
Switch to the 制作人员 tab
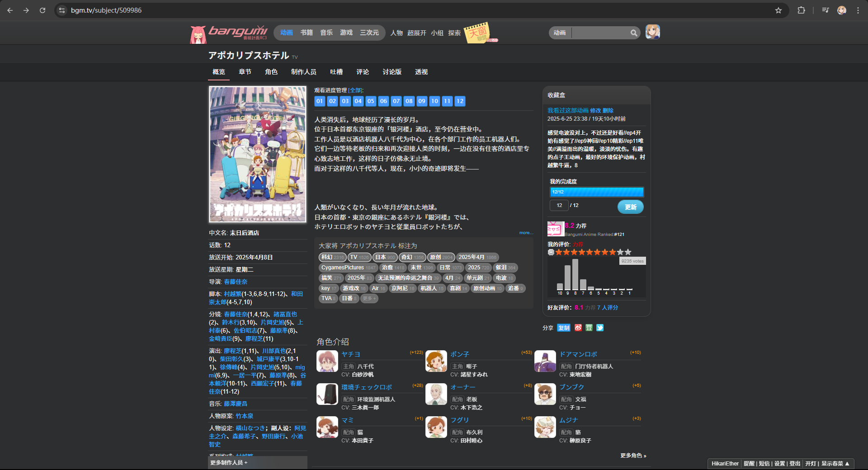(304, 72)
